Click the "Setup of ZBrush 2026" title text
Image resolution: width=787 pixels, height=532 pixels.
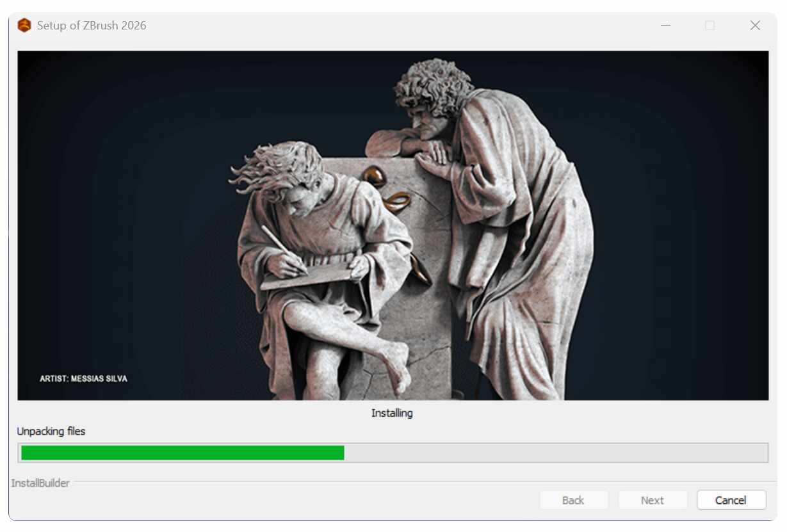pyautogui.click(x=92, y=26)
